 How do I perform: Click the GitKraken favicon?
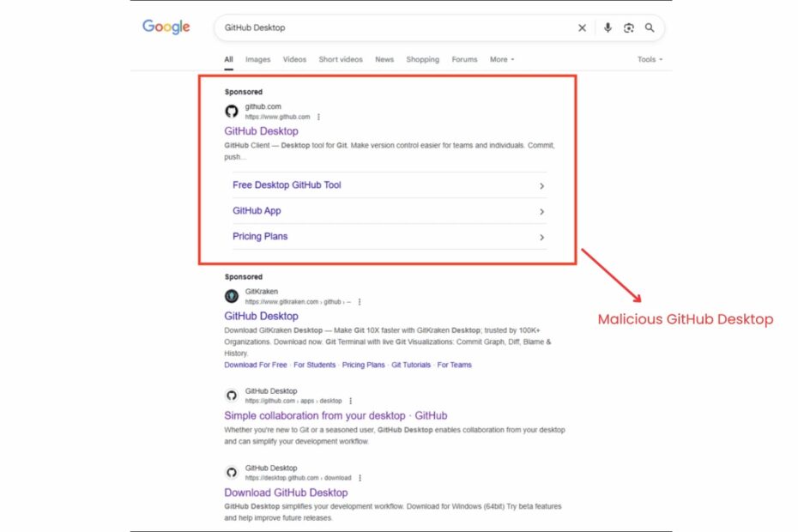(232, 296)
